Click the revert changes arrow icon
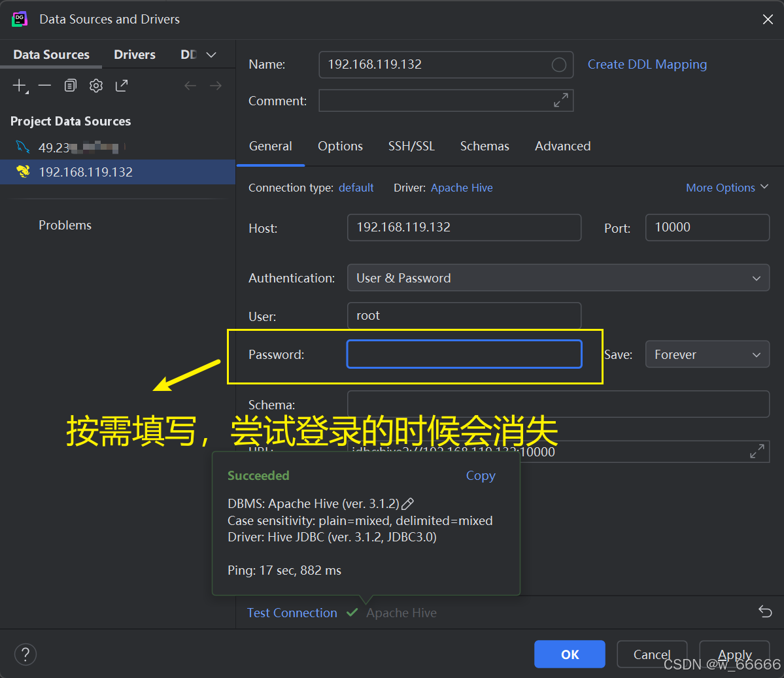This screenshot has height=678, width=784. 765,611
